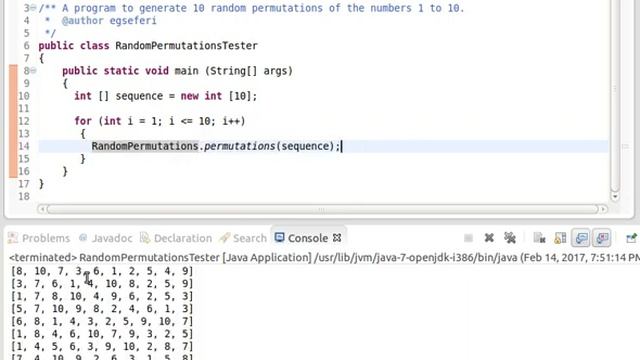Click console row '[8, 10, 7, 3, 6, 1, 2, 5, 4, 9]'
640x360 pixels.
click(x=102, y=271)
